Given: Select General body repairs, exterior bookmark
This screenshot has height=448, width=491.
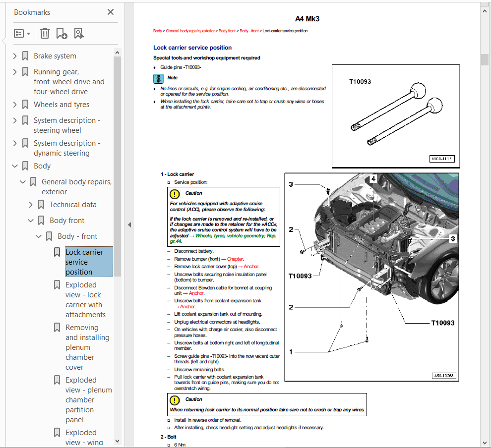Looking at the screenshot, I should point(77,187).
